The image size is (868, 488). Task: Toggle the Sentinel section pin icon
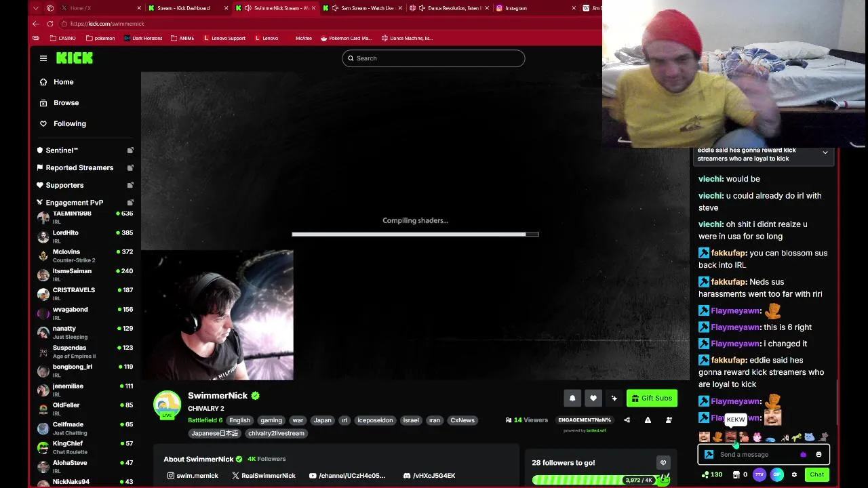pos(130,150)
